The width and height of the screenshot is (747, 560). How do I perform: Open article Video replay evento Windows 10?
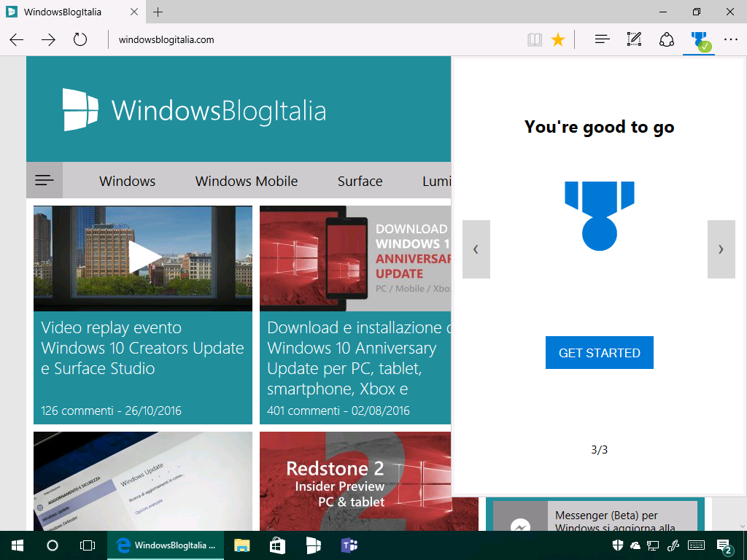click(x=142, y=348)
